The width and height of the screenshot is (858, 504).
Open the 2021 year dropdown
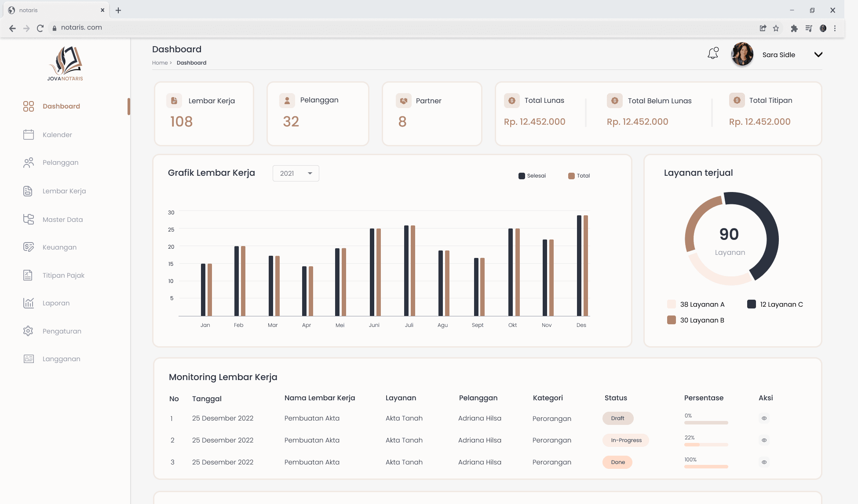coord(296,173)
